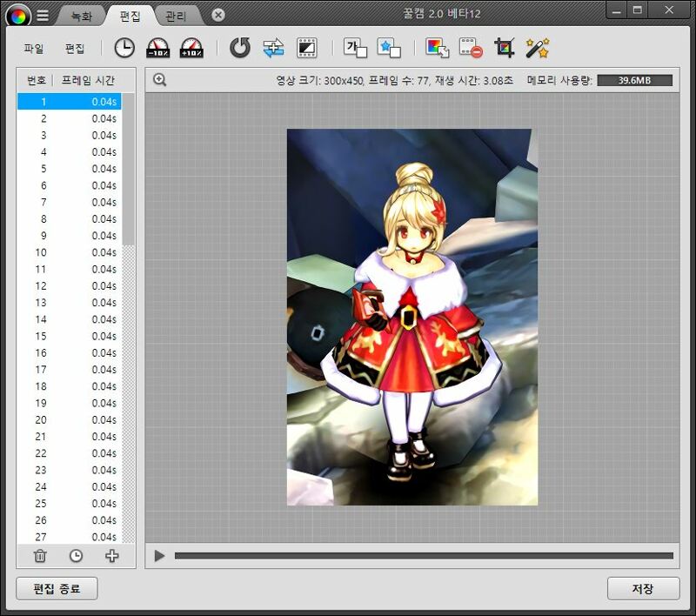This screenshot has width=696, height=616.
Task: Click the clock frame time icon
Action: pos(124,48)
